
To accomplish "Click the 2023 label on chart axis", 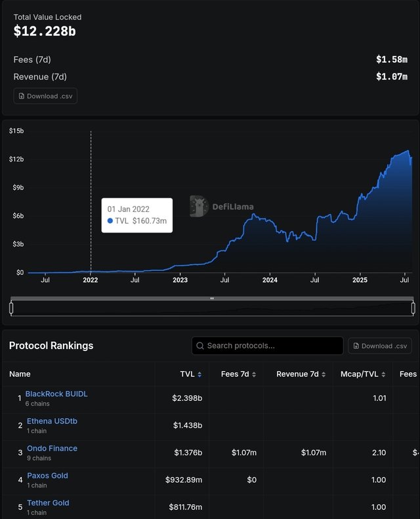I will 180,280.
